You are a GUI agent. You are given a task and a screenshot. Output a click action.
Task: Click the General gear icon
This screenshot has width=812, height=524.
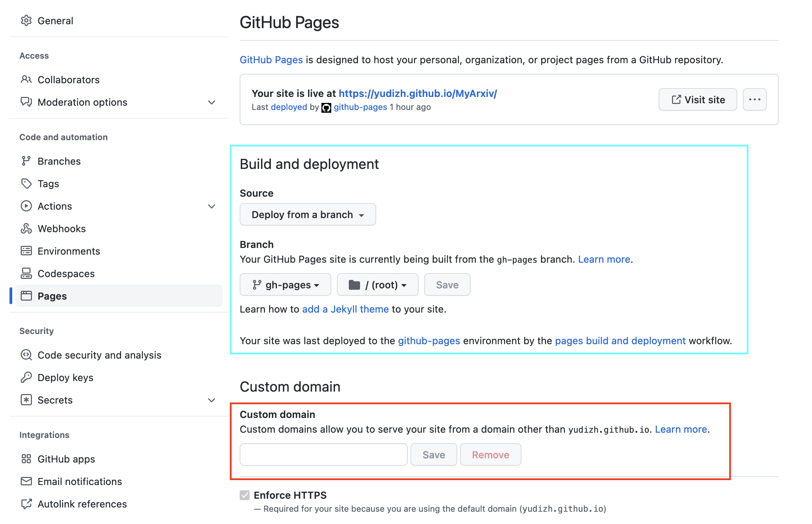click(x=26, y=21)
